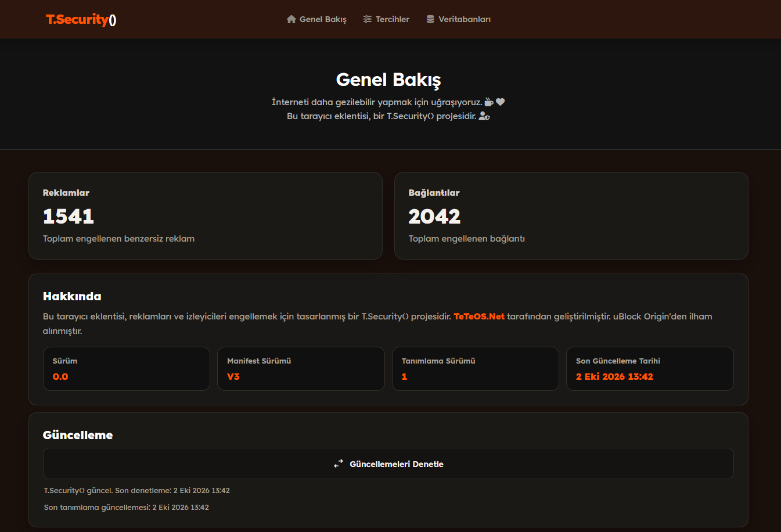781x532 pixels.
Task: Click the Son Güncelleme Tarihi value
Action: tap(614, 376)
